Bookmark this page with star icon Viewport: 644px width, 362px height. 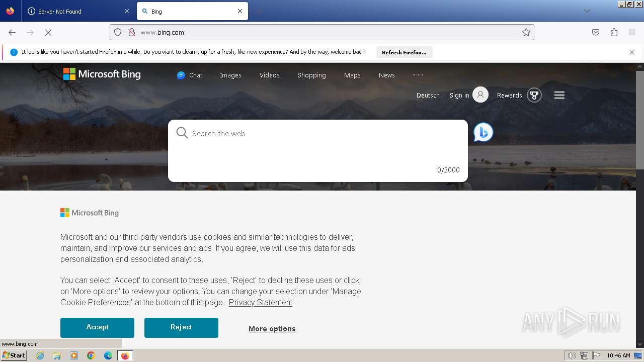click(526, 32)
